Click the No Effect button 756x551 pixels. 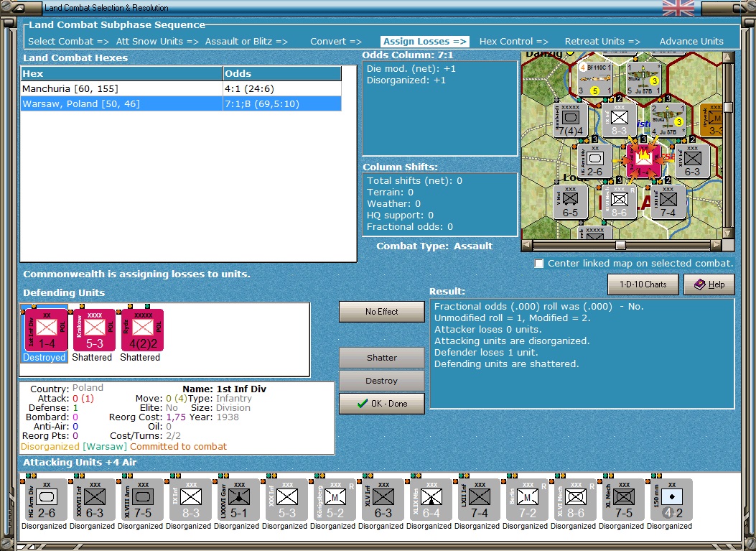(x=381, y=312)
